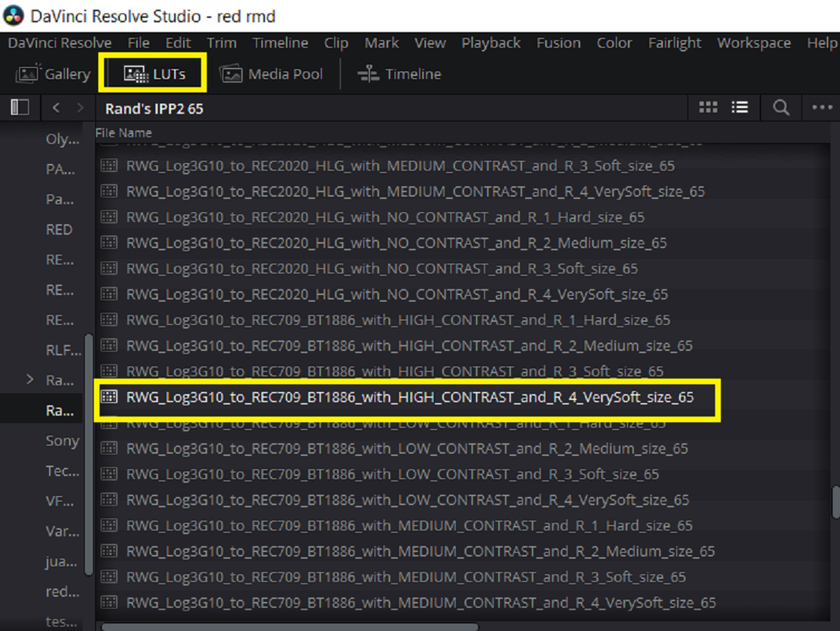This screenshot has height=631, width=840.
Task: Click LUT icon beside REC709 MEDIUM_CONTRAST R_1_Hard
Action: pos(110,525)
